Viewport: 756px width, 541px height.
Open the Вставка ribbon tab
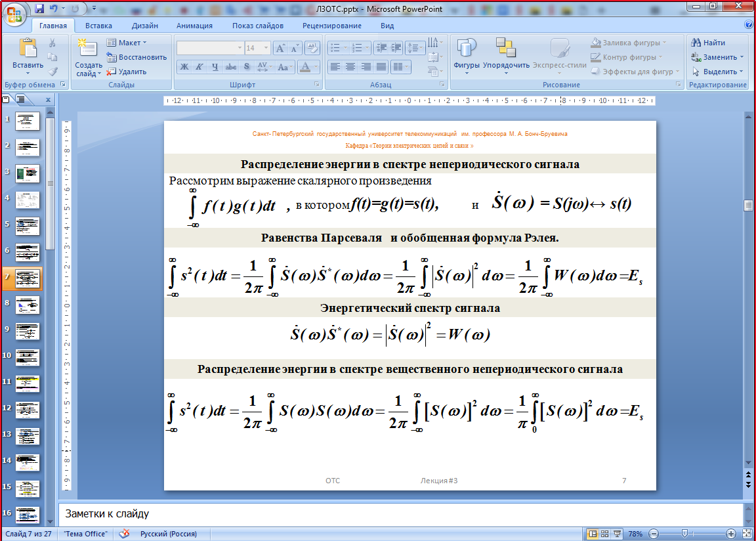[x=98, y=26]
